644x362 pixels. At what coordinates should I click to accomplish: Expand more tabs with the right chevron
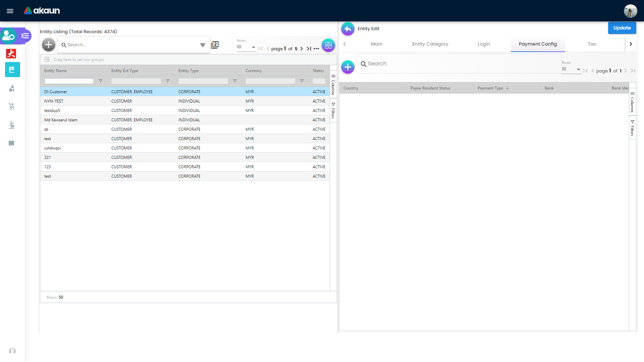pos(631,44)
